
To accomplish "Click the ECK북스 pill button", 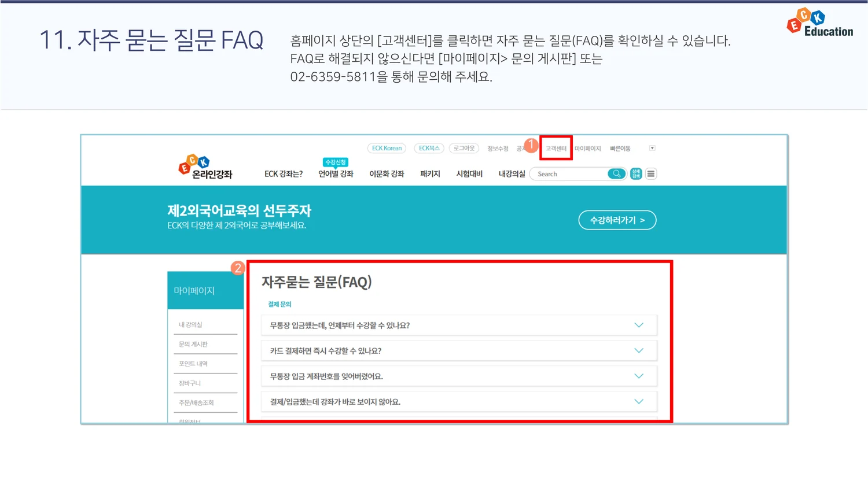I will [x=429, y=148].
